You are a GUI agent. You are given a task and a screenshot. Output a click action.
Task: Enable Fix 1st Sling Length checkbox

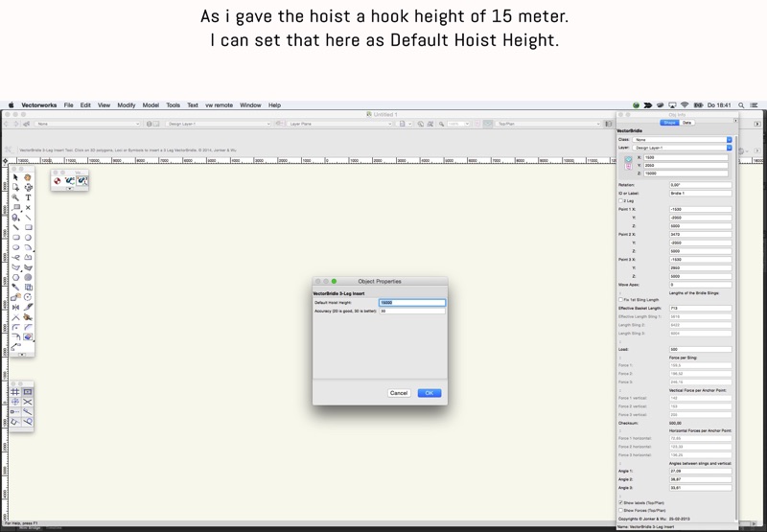620,300
